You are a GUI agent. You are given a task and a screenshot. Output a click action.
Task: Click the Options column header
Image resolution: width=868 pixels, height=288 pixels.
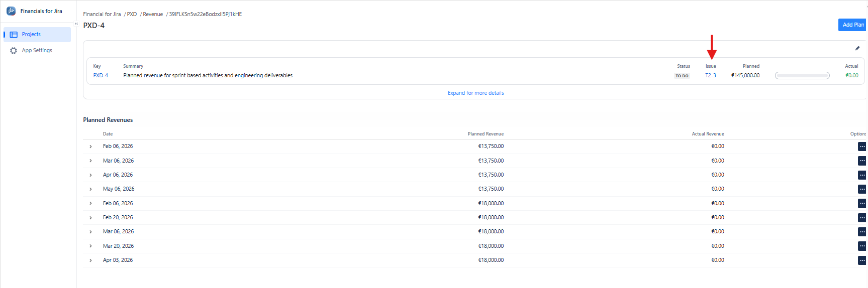pos(858,134)
